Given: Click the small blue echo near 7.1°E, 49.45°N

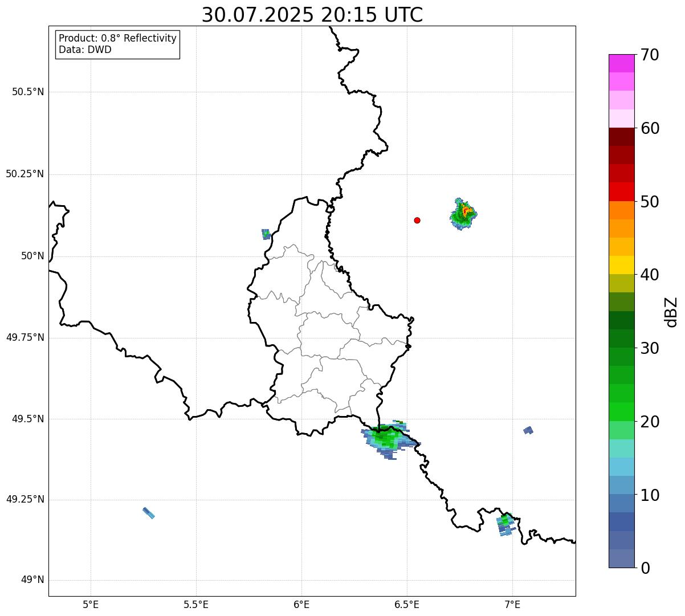Looking at the screenshot, I should 528,430.
